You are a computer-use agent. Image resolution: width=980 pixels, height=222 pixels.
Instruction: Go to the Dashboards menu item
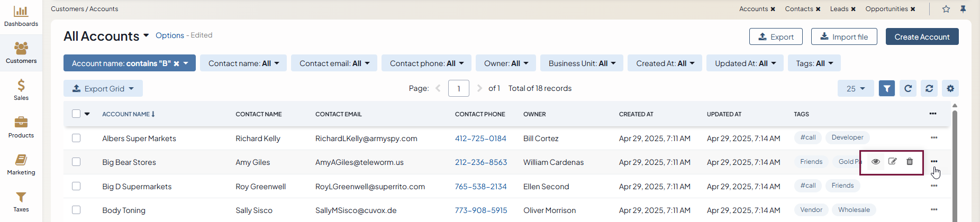pyautogui.click(x=21, y=16)
